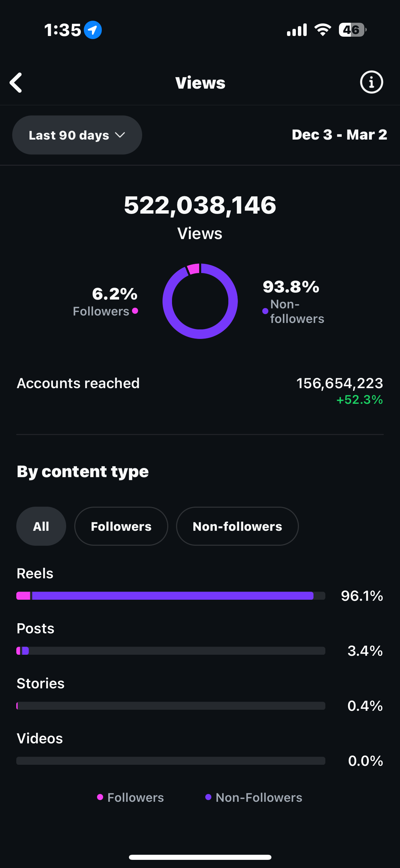Select the All content filter

point(41,526)
